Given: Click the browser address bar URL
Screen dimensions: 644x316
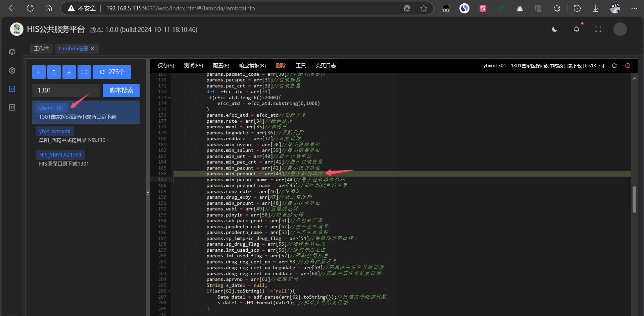Looking at the screenshot, I should pyautogui.click(x=181, y=8).
